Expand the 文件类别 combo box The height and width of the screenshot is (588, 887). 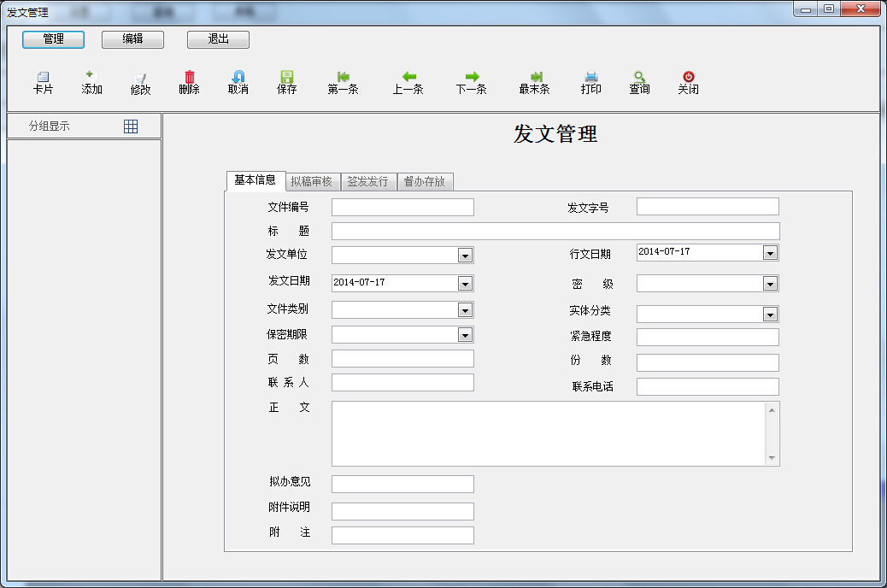coord(465,310)
